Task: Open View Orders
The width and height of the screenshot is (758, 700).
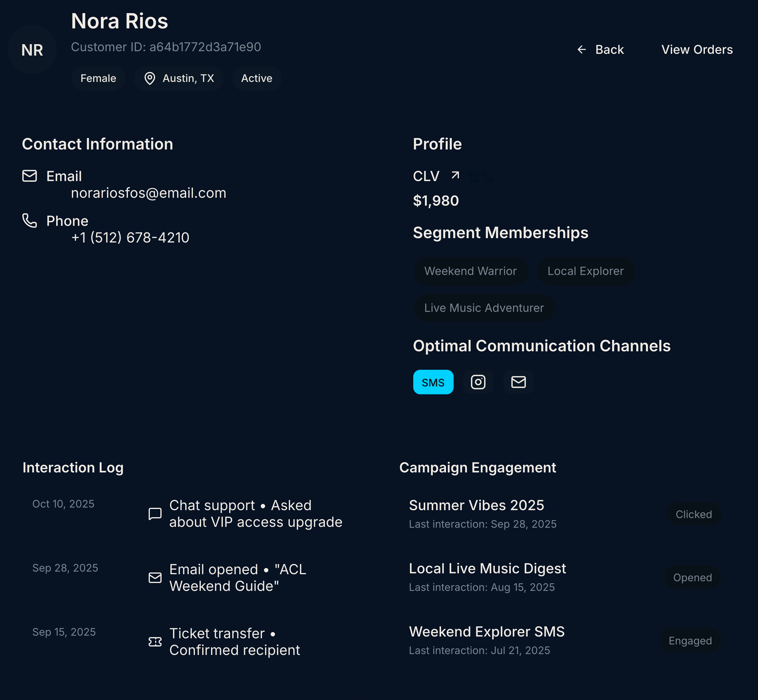Action: (697, 50)
